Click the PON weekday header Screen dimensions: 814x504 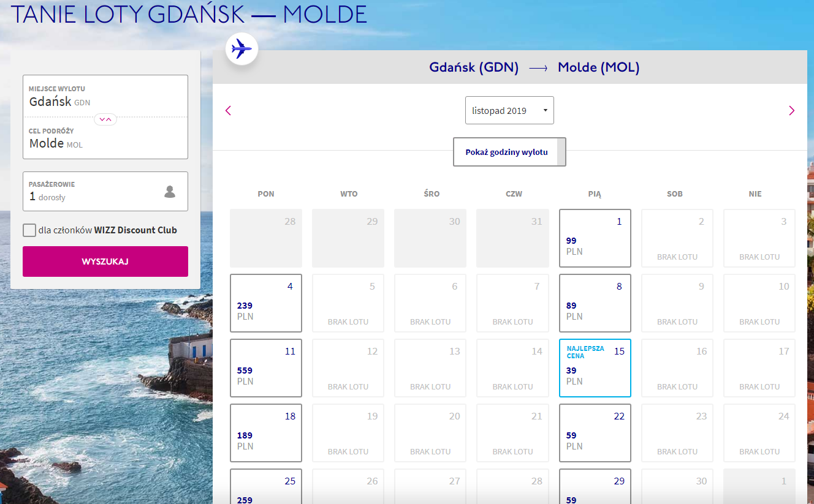point(266,194)
